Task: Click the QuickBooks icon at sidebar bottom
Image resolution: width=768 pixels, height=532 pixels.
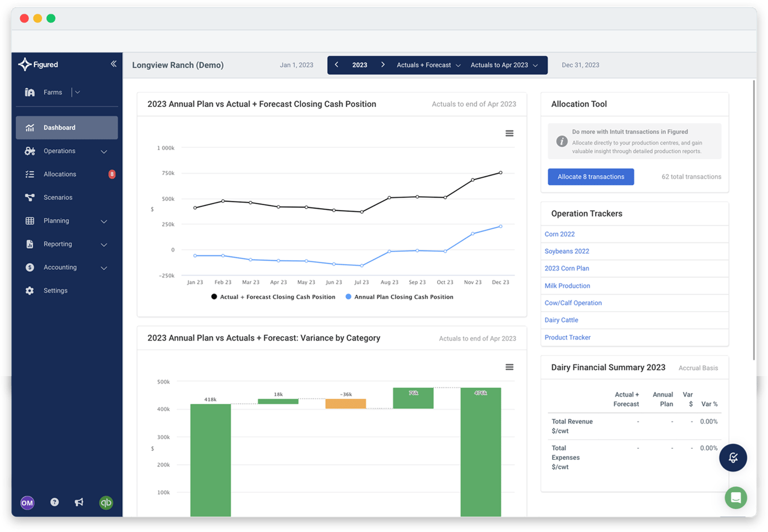Action: coord(106,502)
